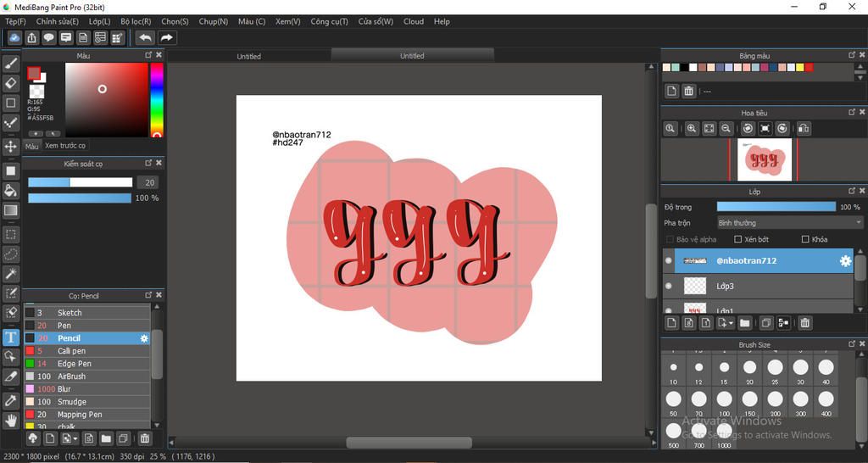The image size is (868, 463).
Task: Enable the Khóa lock checkbox
Action: point(805,239)
